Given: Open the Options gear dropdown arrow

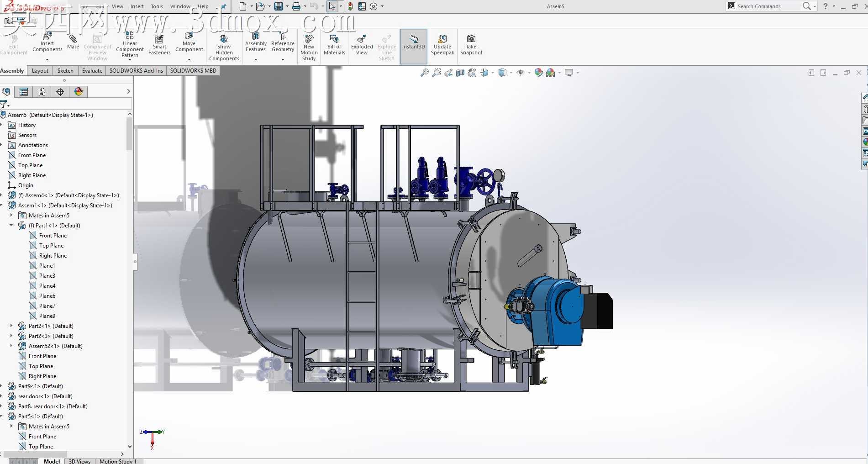Looking at the screenshot, I should pos(382,6).
